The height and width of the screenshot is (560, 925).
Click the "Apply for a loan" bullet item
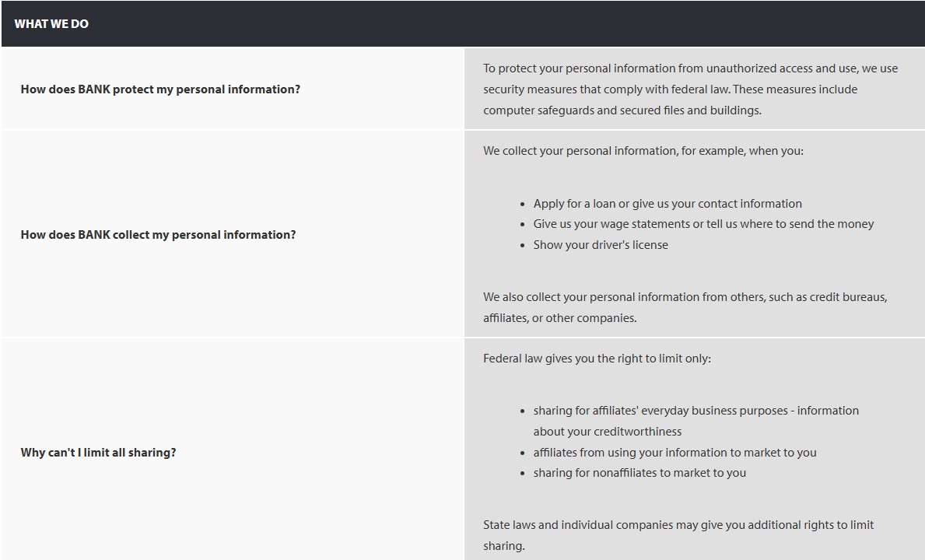[x=667, y=204]
